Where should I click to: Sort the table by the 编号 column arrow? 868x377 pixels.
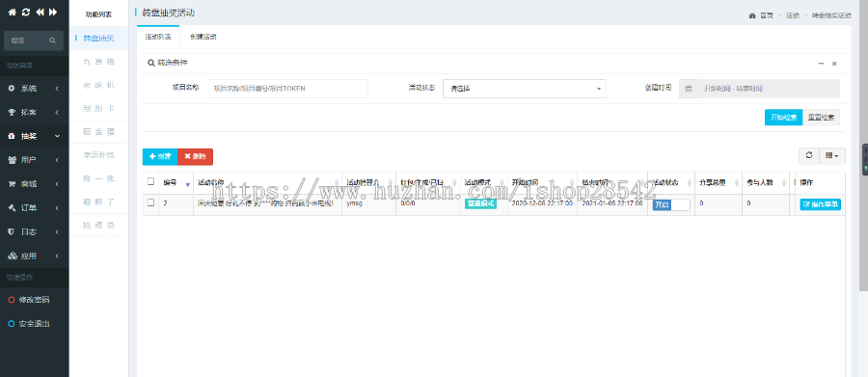[x=188, y=184]
